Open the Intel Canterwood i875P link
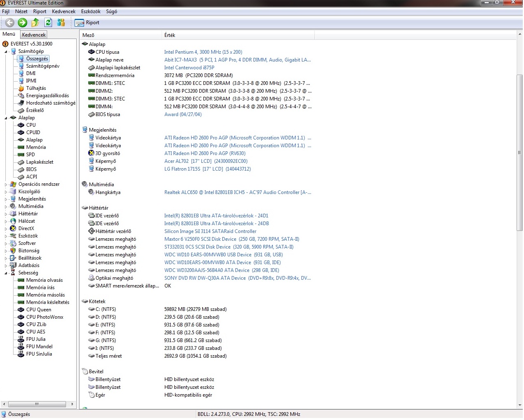Screen dimensions: 524x420 (189, 68)
